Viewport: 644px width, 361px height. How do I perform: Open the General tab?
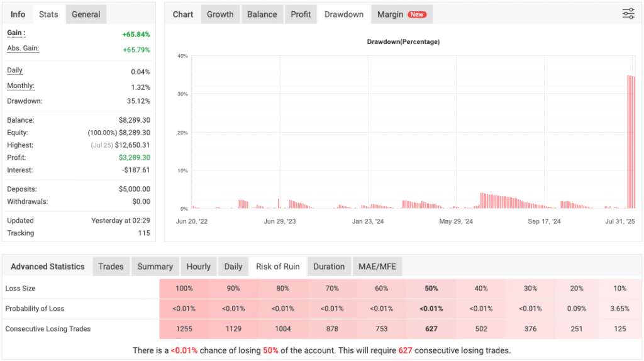[86, 14]
